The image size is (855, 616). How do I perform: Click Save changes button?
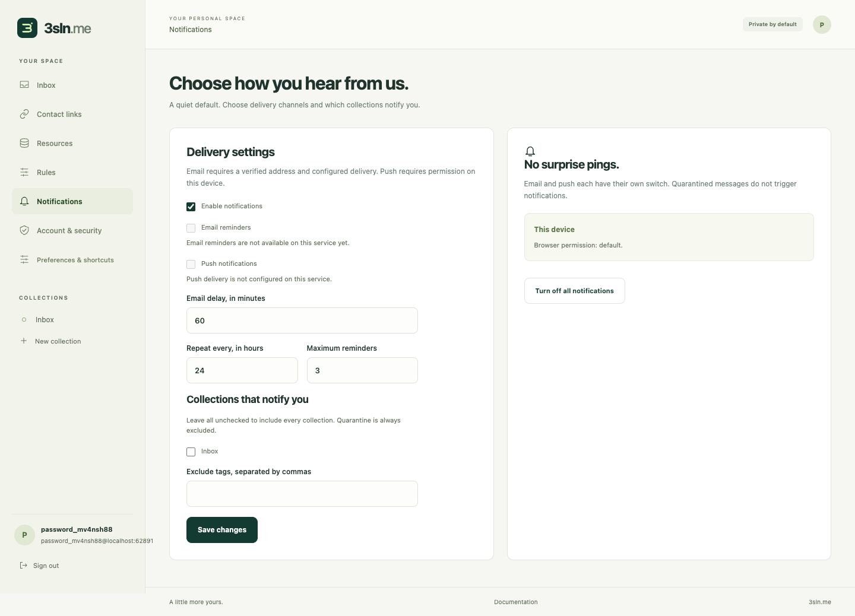222,530
